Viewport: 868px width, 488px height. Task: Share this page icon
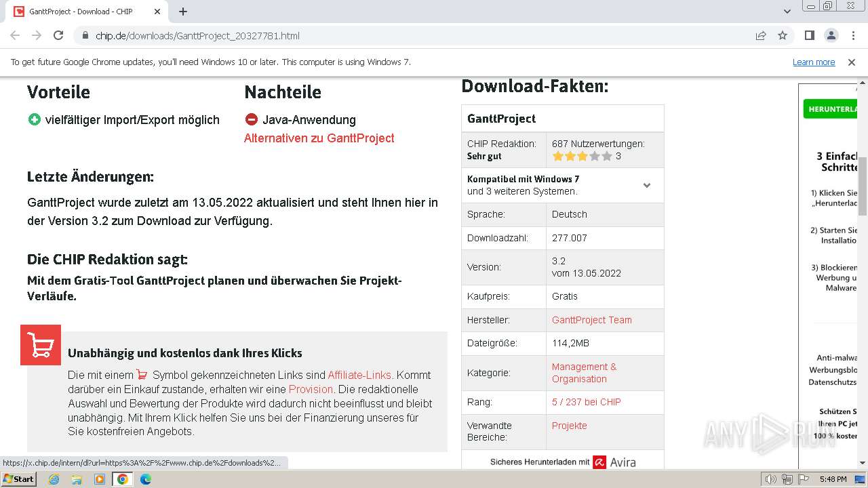coord(761,36)
